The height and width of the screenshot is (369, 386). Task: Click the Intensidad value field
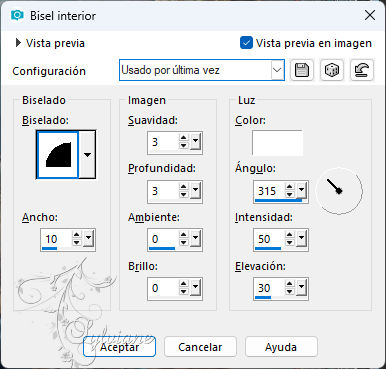269,239
